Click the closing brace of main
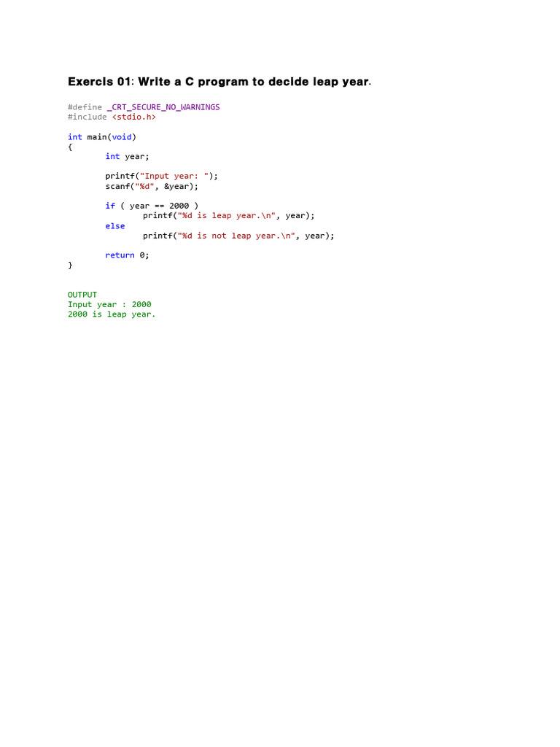560x747 pixels. point(70,265)
